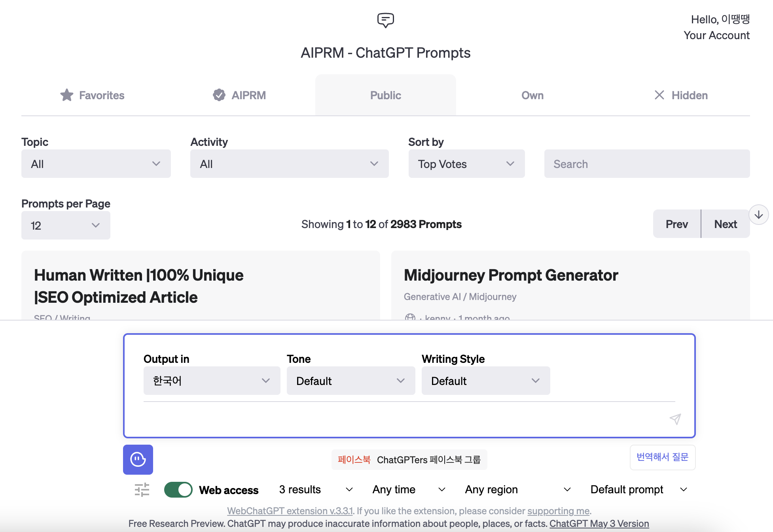Click the star icon beside Favorites
Image resolution: width=773 pixels, height=532 pixels.
(66, 95)
